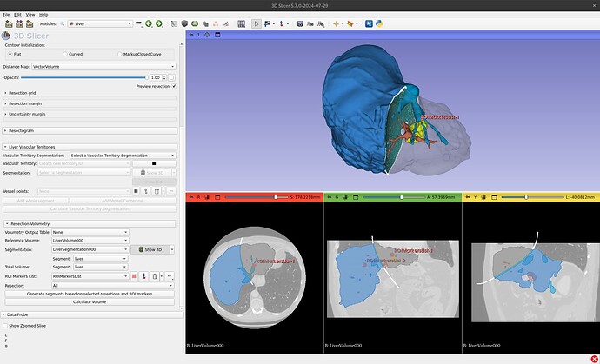Image resolution: width=600 pixels, height=364 pixels.
Task: Expand the Resectogram section
Action: point(90,131)
